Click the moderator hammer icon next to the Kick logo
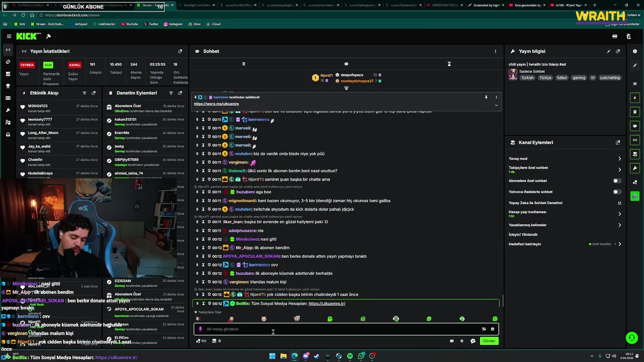The width and height of the screenshot is (644, 362). 48,36
